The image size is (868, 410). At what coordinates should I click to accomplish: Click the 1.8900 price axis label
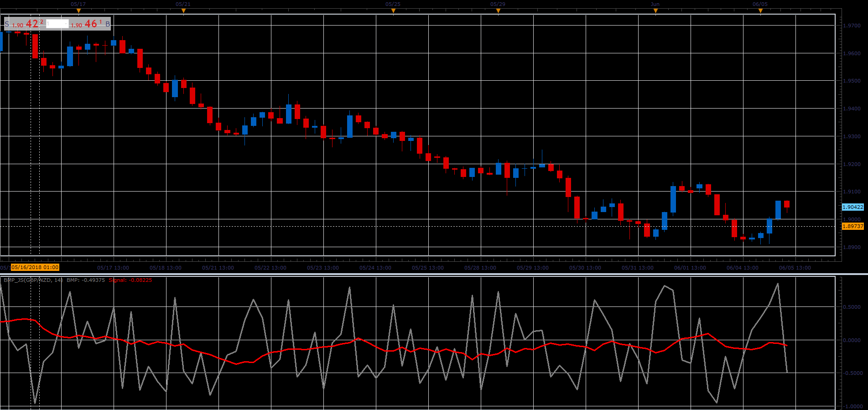pos(852,247)
